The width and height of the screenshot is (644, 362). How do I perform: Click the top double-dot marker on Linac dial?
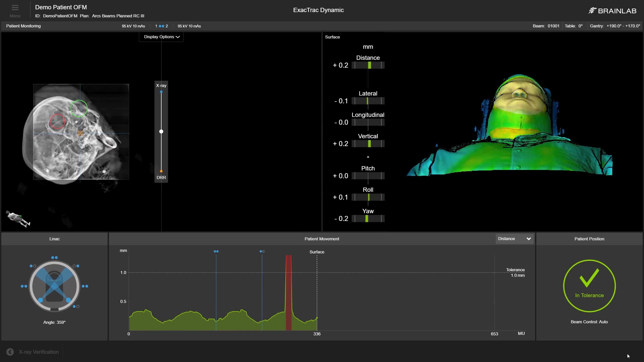(54, 257)
